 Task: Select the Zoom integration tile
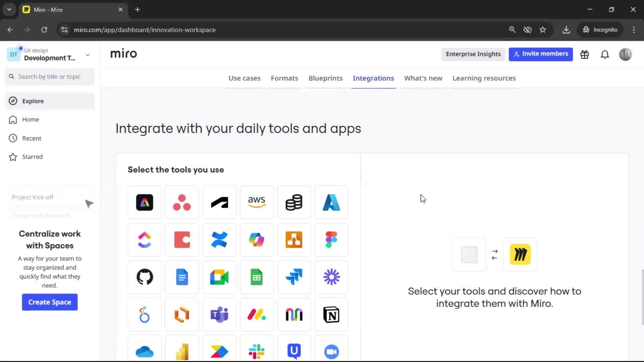point(331,349)
